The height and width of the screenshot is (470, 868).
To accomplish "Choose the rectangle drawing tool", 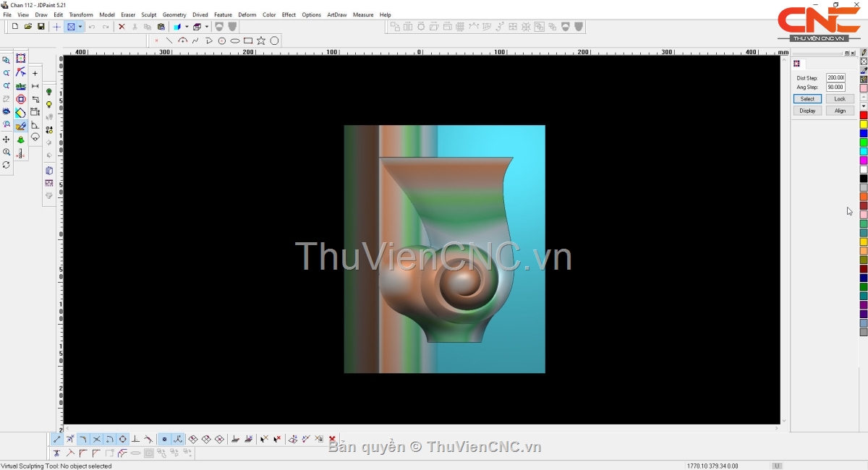I will [248, 40].
